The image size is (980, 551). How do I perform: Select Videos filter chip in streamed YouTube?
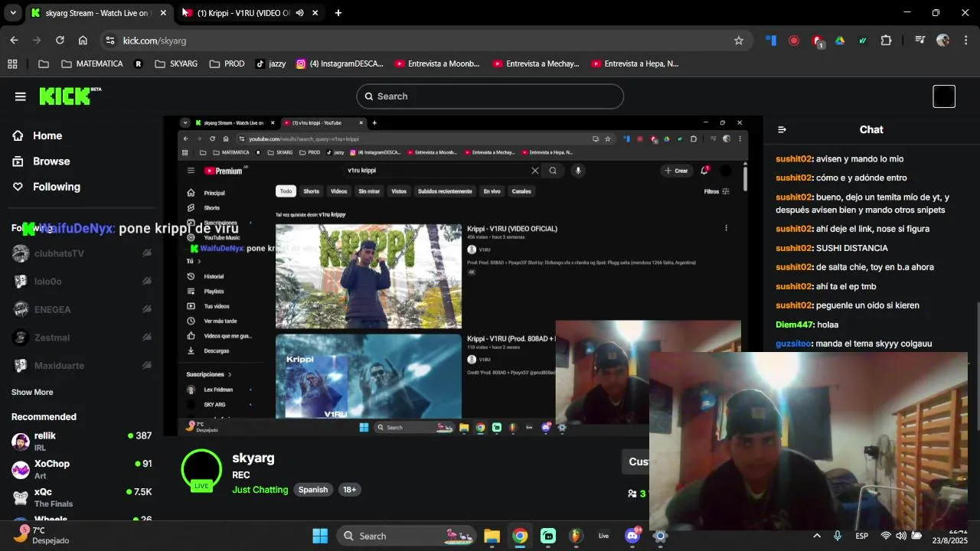coord(338,191)
